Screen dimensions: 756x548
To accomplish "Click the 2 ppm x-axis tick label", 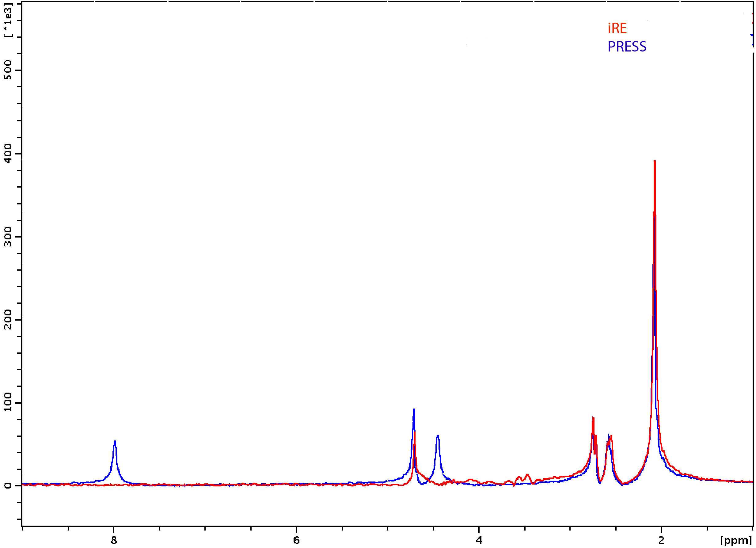I will [x=661, y=540].
